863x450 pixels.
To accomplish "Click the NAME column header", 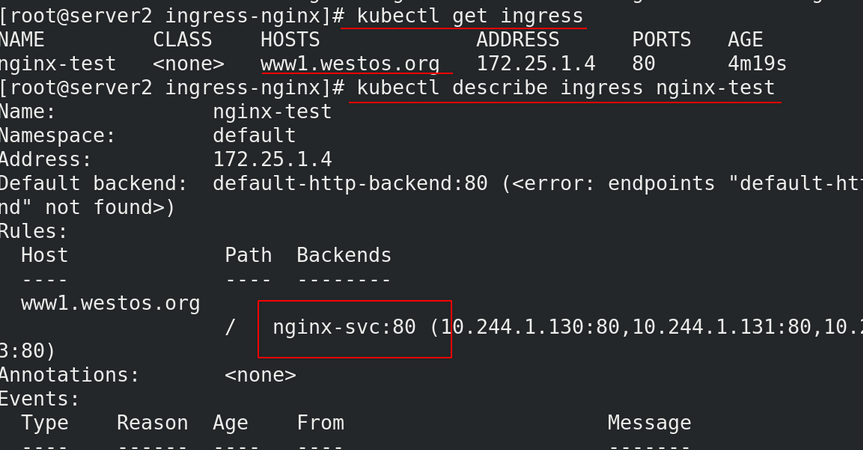I will pyautogui.click(x=22, y=40).
